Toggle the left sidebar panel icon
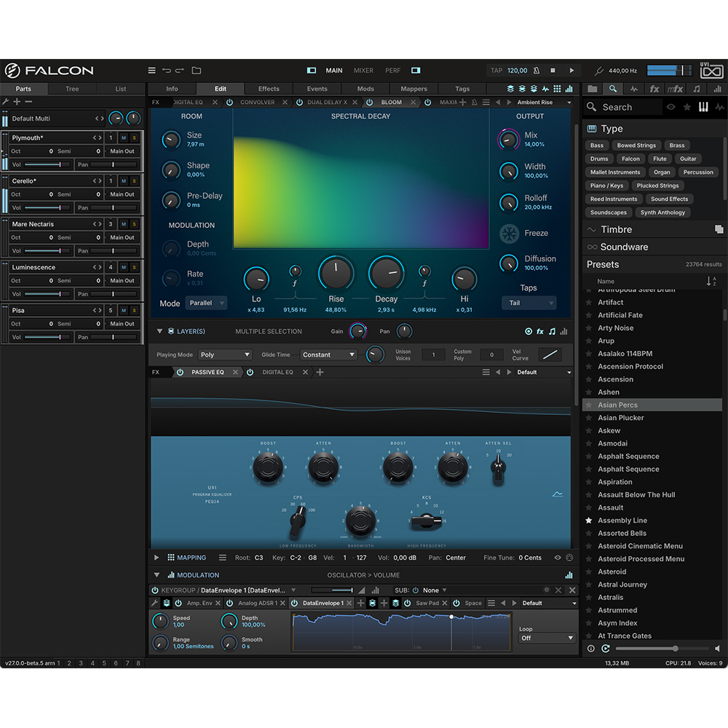 pyautogui.click(x=312, y=71)
